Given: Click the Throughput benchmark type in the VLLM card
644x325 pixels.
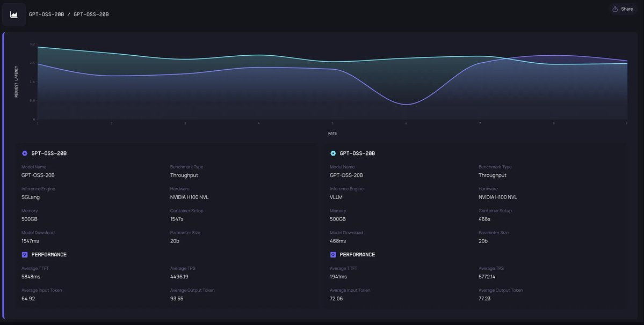Looking at the screenshot, I should pyautogui.click(x=493, y=175).
